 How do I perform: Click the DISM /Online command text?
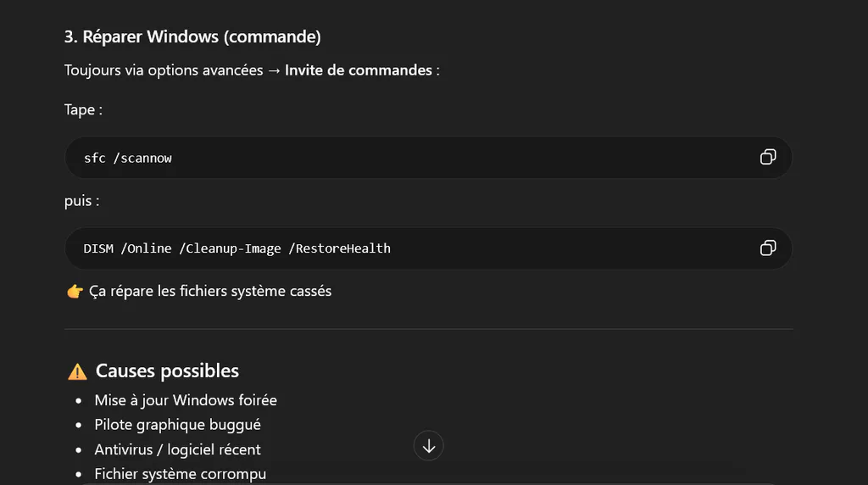(x=237, y=248)
